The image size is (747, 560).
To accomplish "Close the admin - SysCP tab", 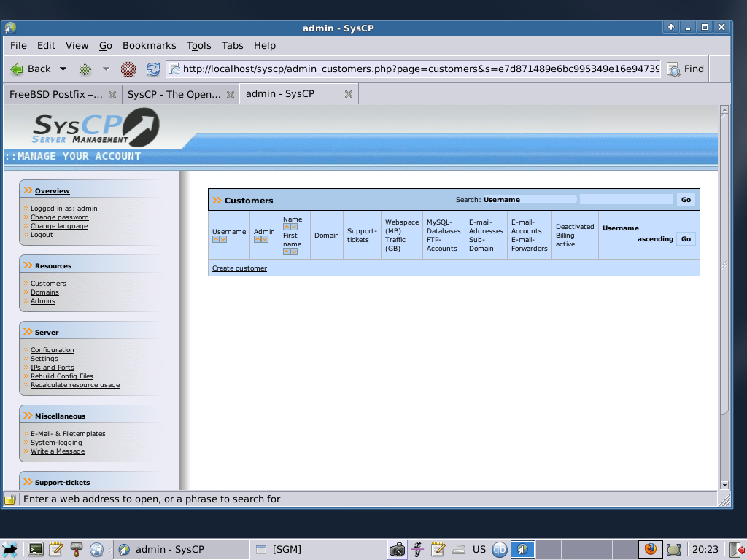I will coord(349,94).
